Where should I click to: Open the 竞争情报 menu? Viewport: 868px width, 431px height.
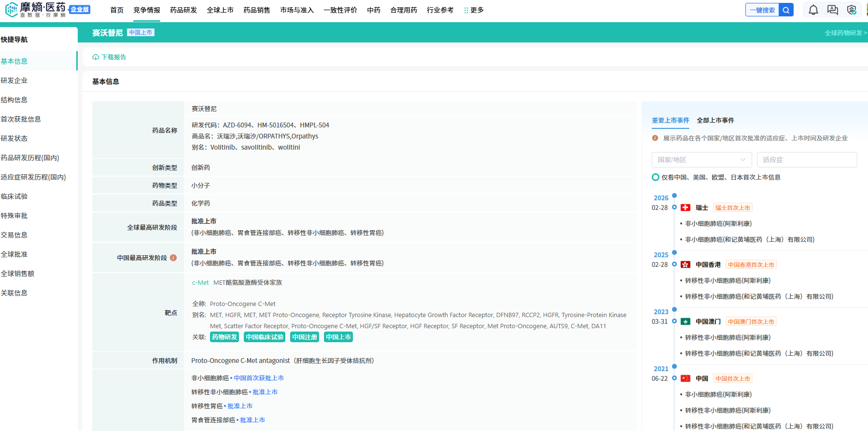pyautogui.click(x=147, y=10)
